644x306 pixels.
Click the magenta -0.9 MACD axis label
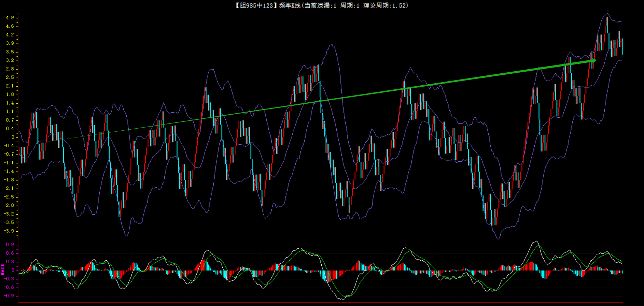tap(9, 296)
